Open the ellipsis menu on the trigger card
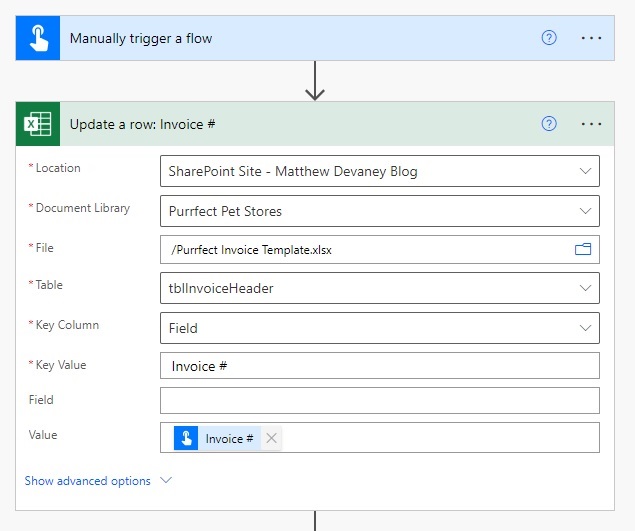Image resolution: width=635 pixels, height=531 pixels. click(591, 38)
